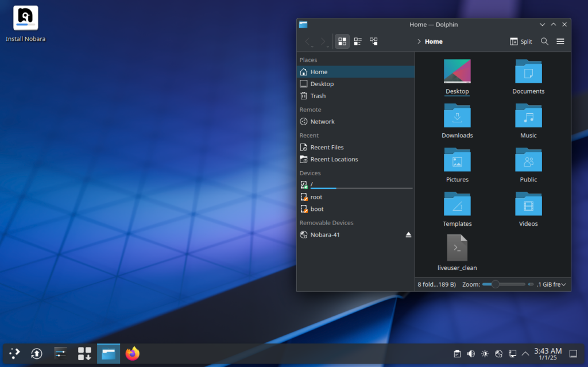Open the volume control tray icon
The width and height of the screenshot is (588, 367).
[471, 353]
